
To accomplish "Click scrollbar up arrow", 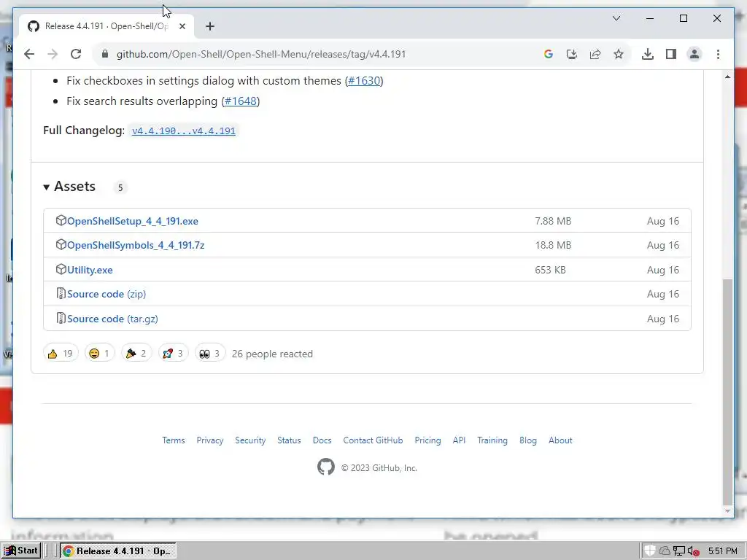I will tap(727, 77).
